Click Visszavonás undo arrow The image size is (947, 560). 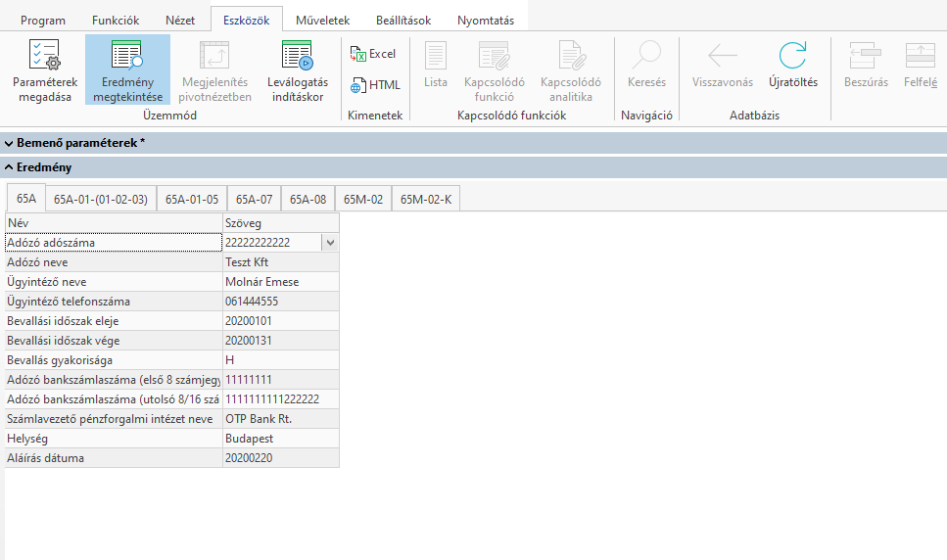(723, 56)
